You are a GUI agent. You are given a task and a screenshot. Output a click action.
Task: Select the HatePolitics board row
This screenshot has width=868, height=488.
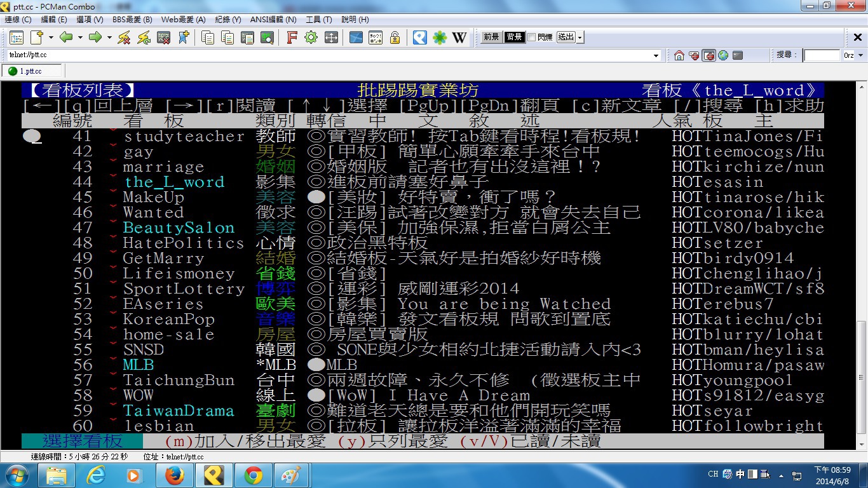click(423, 243)
